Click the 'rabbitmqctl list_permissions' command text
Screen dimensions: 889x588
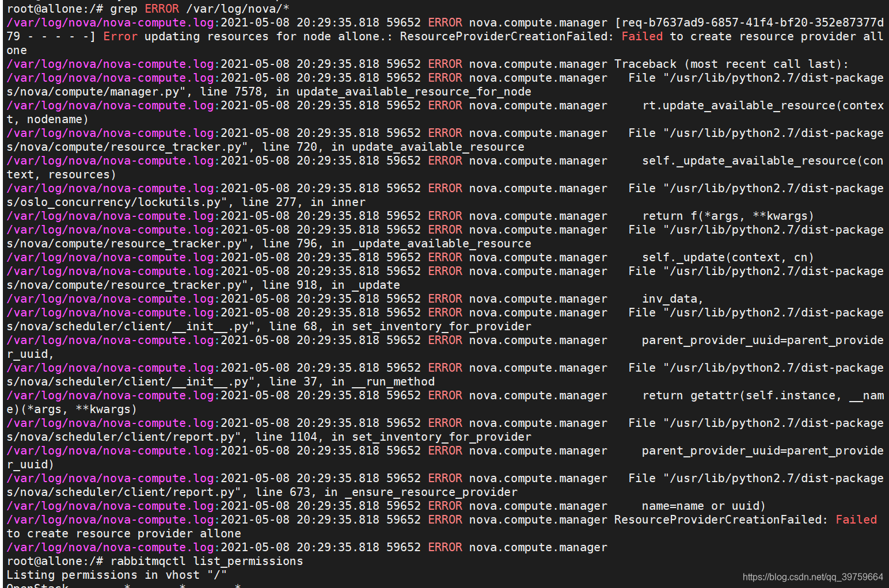tap(207, 561)
